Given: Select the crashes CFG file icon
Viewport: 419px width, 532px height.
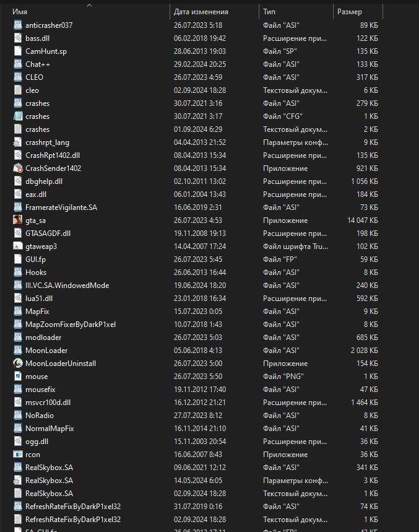Looking at the screenshot, I should [18, 116].
